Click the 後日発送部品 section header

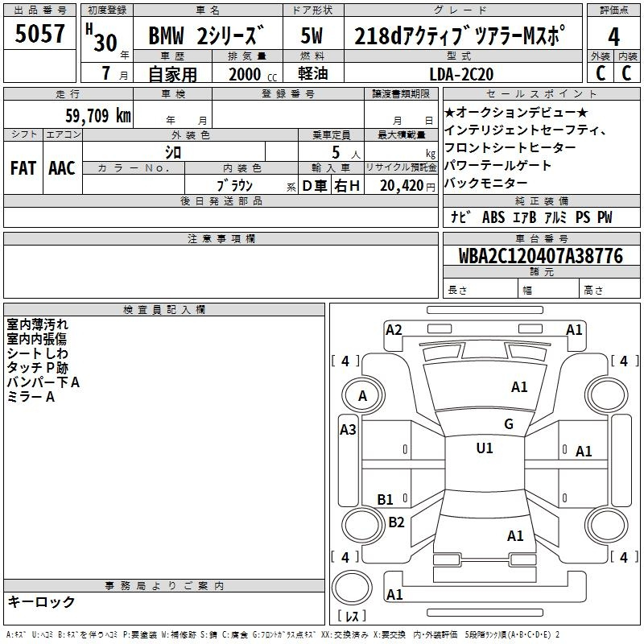pos(221,200)
